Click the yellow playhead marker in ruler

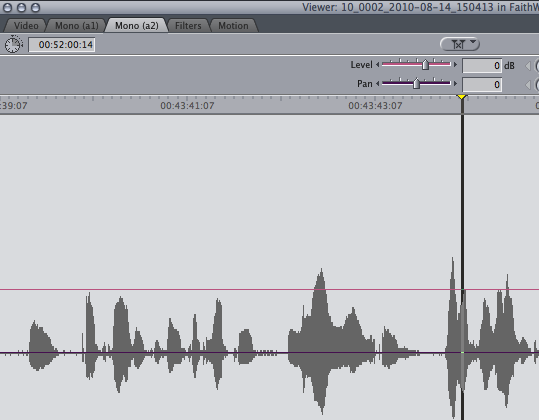coord(462,97)
